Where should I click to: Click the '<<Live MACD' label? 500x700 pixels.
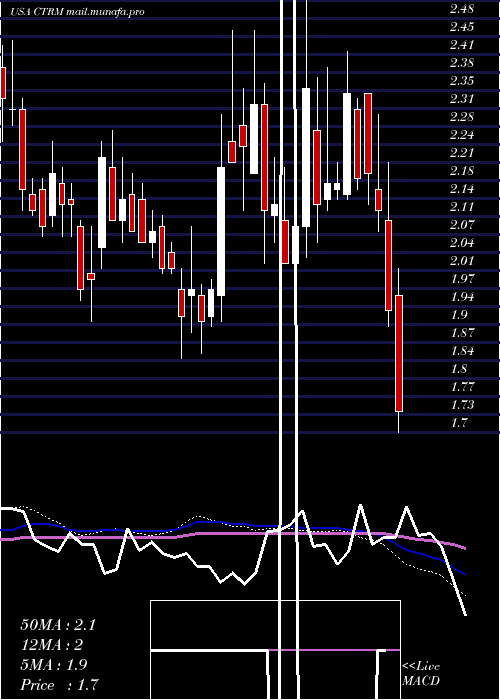pyautogui.click(x=421, y=674)
